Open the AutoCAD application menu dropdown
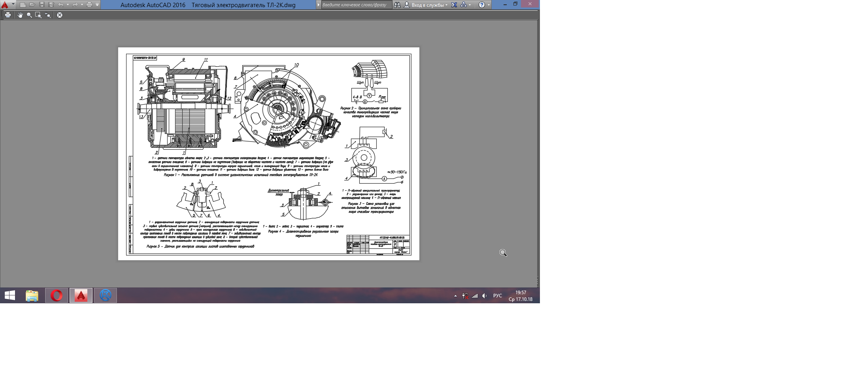 [13, 5]
